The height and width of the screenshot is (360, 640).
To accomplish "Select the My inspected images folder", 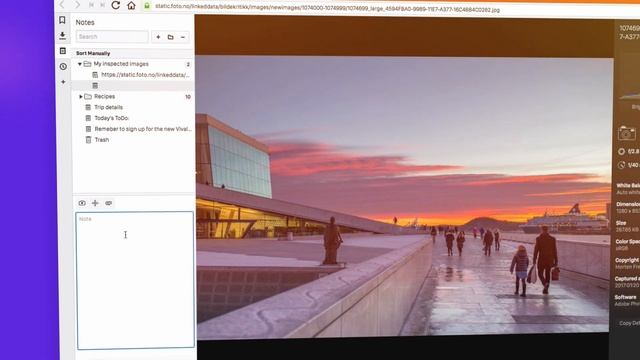I will pos(121,64).
